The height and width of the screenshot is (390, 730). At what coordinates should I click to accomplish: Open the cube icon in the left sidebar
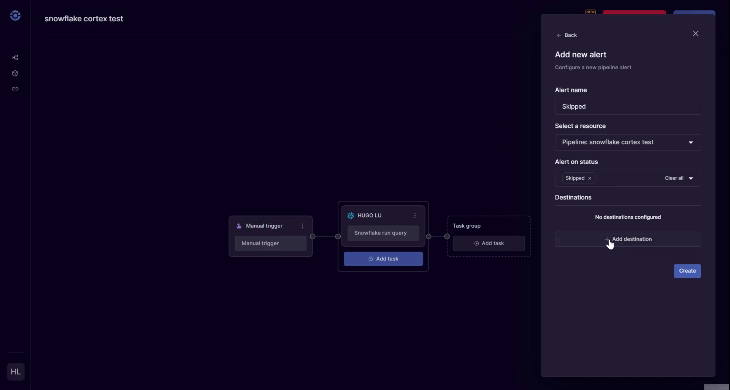[x=15, y=74]
